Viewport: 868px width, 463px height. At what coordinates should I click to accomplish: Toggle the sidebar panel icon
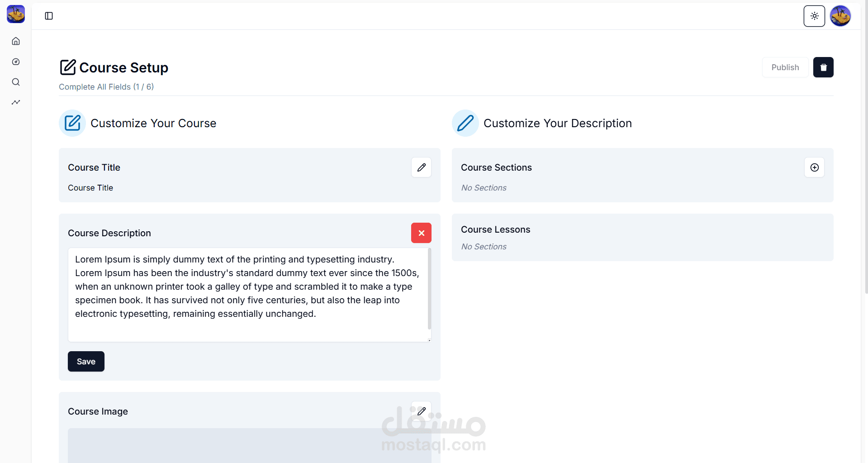[x=49, y=16]
